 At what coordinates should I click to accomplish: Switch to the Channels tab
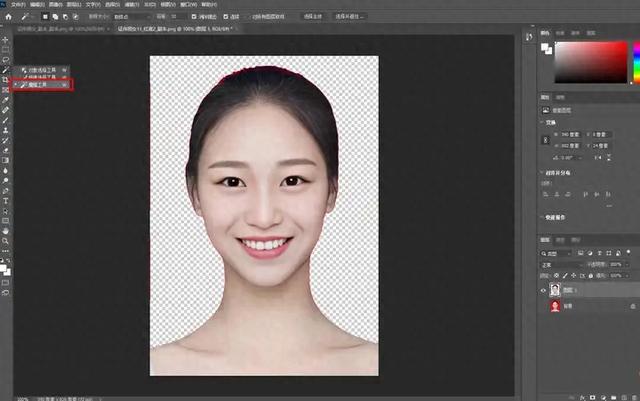(x=560, y=240)
